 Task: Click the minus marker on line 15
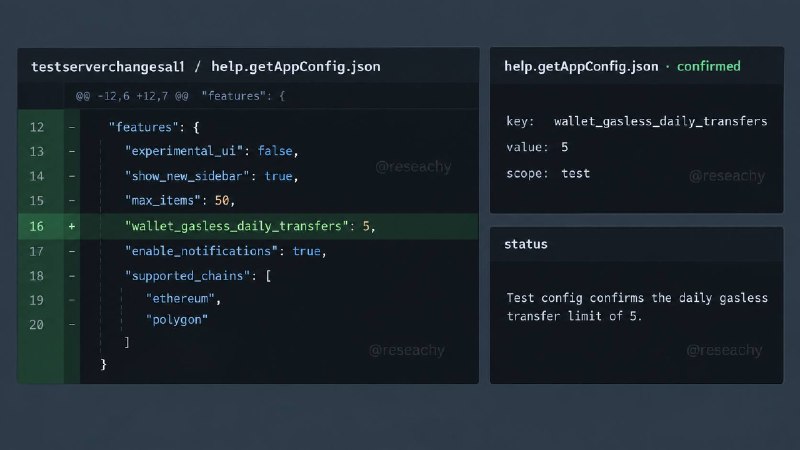point(71,201)
